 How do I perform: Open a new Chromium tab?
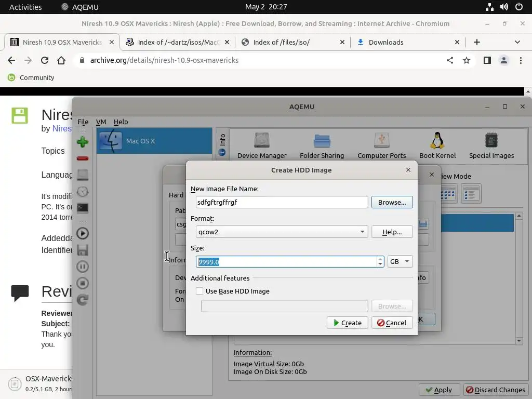point(477,42)
